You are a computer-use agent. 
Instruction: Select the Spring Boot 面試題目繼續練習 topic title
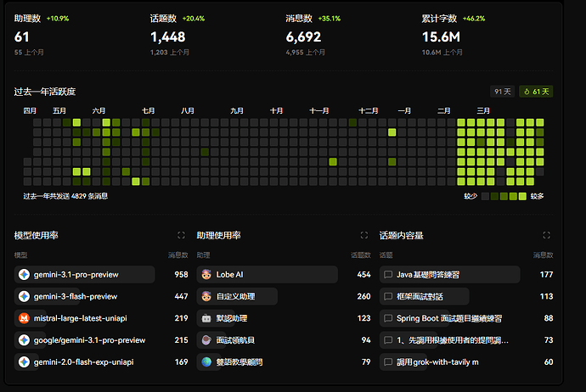(x=449, y=318)
